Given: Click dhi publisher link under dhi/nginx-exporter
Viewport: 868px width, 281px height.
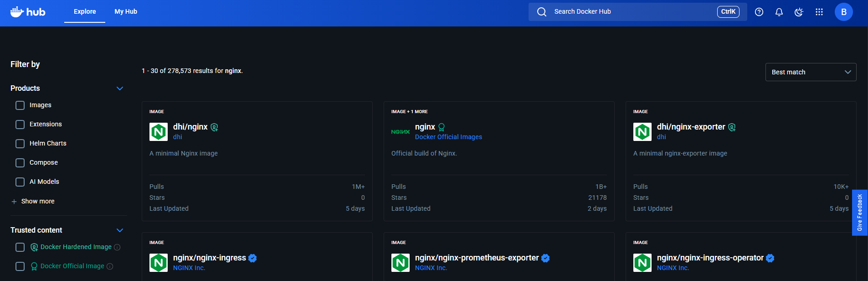Looking at the screenshot, I should [662, 137].
